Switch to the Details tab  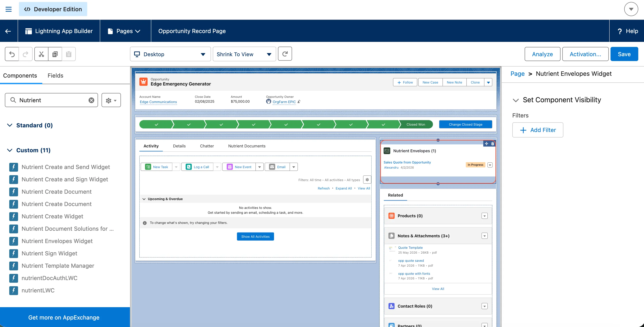tap(179, 146)
